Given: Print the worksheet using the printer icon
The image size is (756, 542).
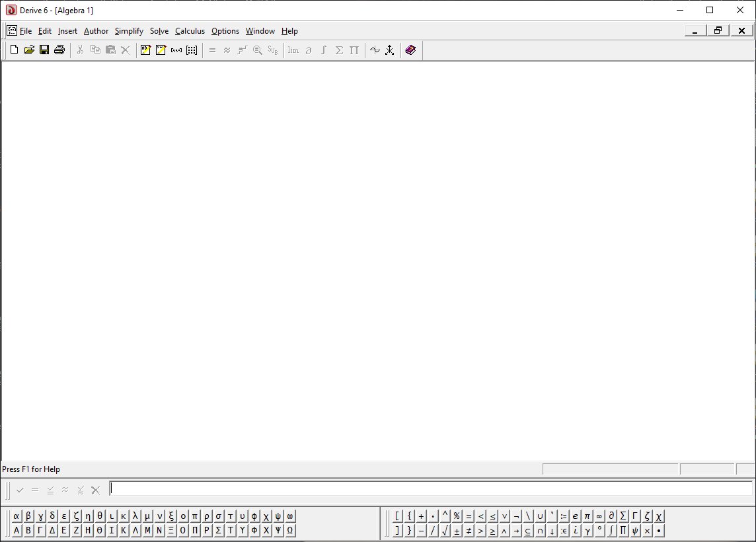Looking at the screenshot, I should pos(59,50).
